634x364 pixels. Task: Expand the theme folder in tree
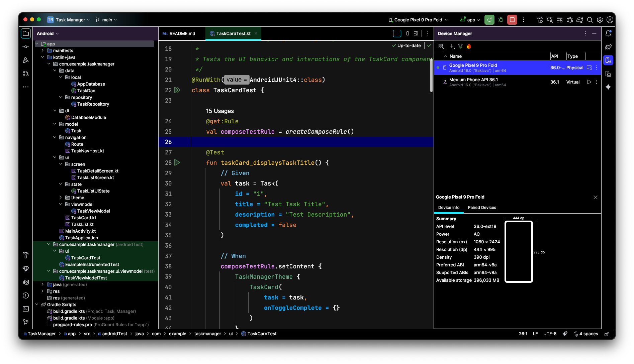click(61, 198)
